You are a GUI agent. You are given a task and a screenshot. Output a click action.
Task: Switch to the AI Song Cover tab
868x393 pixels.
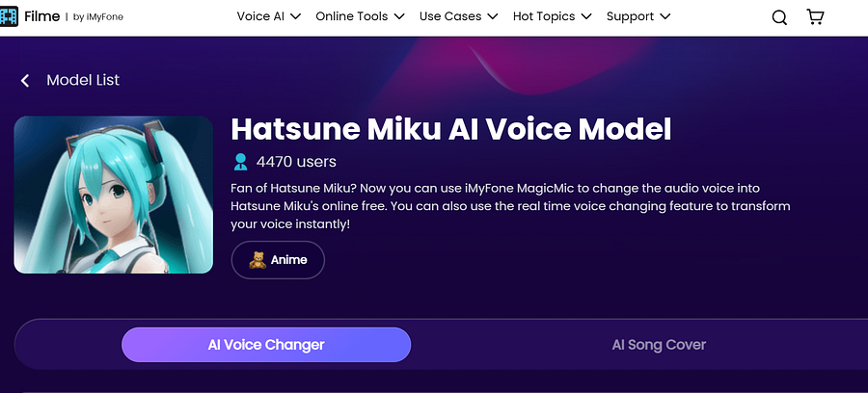(659, 345)
